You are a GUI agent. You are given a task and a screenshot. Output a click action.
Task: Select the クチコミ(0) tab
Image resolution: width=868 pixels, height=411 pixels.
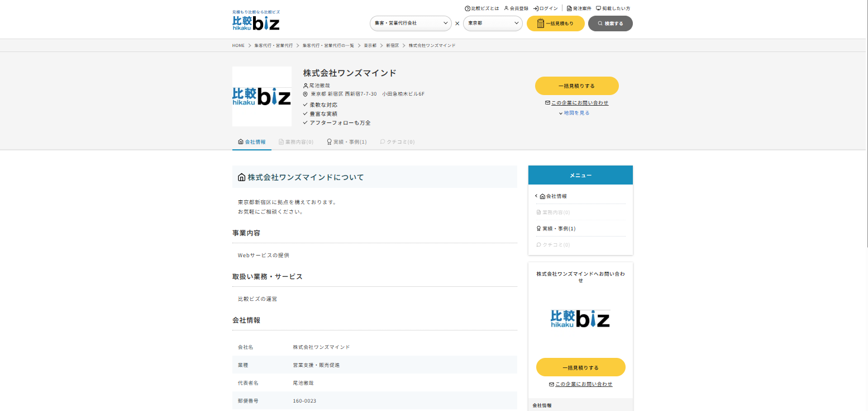click(x=397, y=142)
